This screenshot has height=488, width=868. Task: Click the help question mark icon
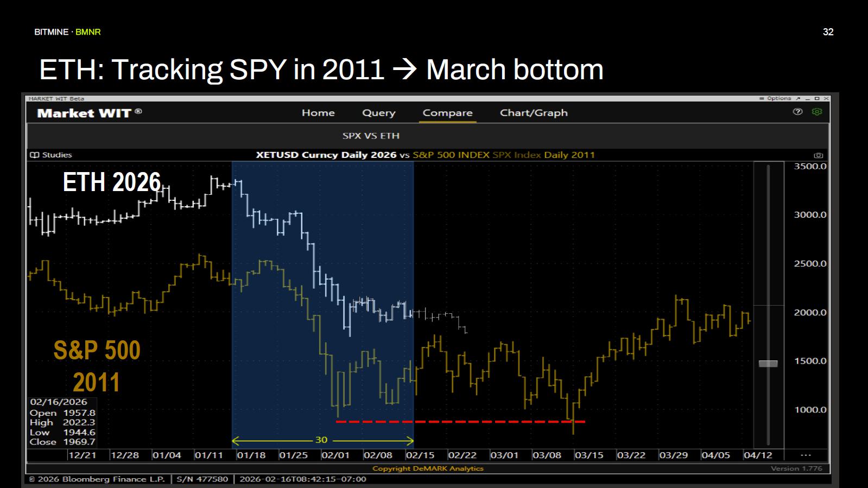point(797,112)
